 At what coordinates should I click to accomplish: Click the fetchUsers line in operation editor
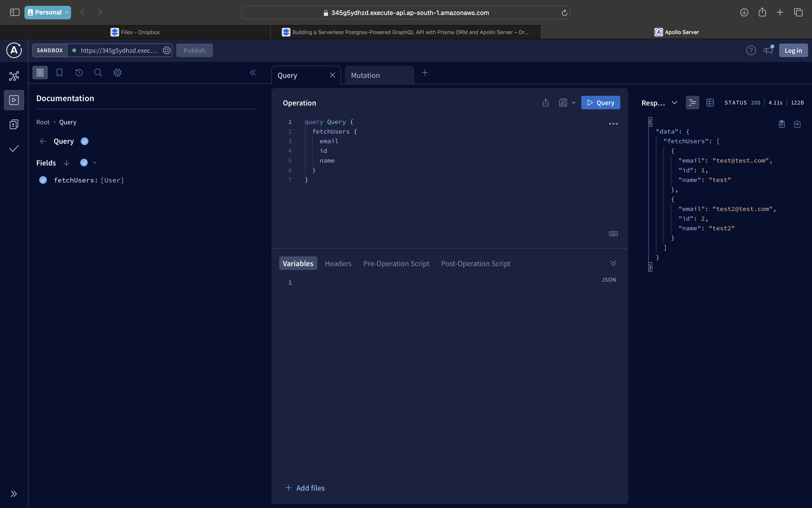[334, 131]
